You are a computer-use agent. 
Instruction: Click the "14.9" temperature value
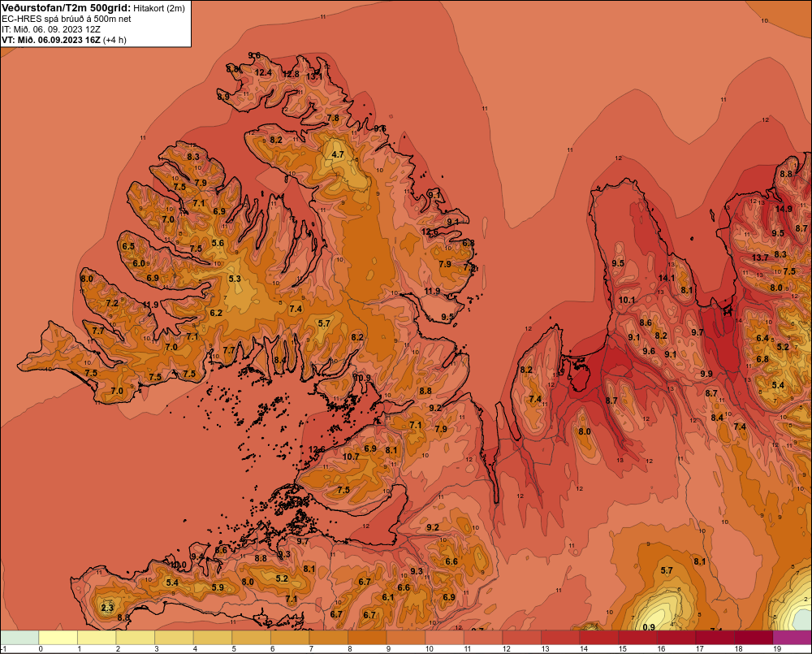point(784,209)
